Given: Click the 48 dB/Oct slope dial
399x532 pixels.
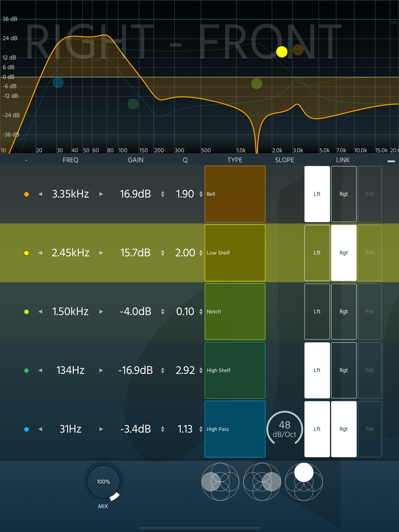Looking at the screenshot, I should click(285, 429).
